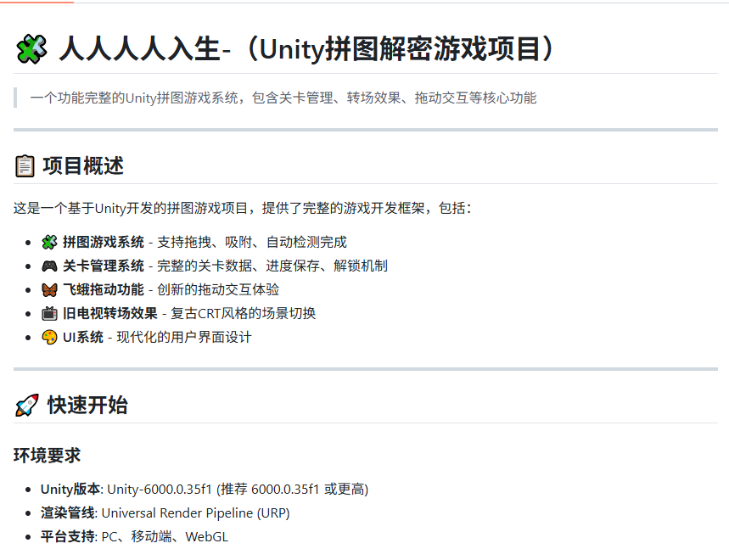
Task: Click the television emoji before 旧电视转场效果
Action: click(x=49, y=313)
